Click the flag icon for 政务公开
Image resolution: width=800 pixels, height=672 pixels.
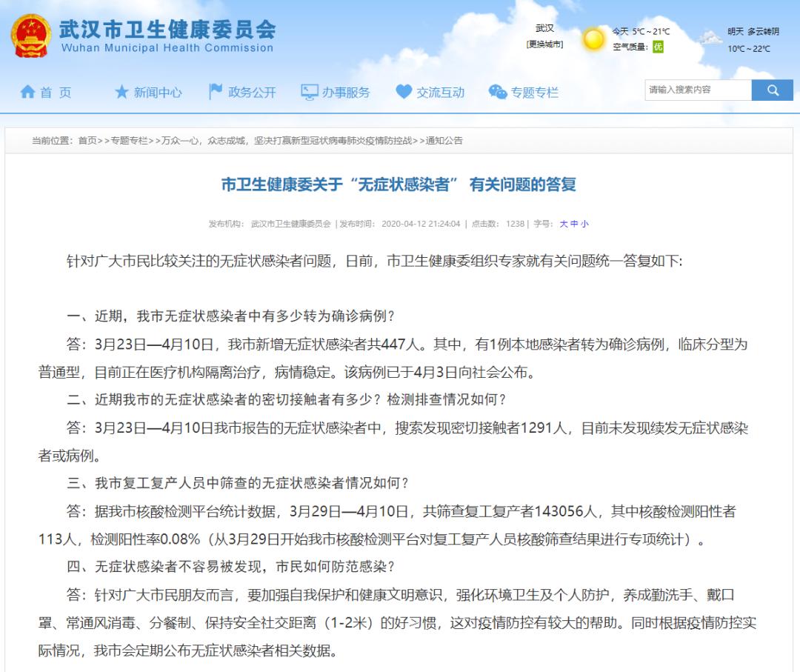[x=216, y=91]
